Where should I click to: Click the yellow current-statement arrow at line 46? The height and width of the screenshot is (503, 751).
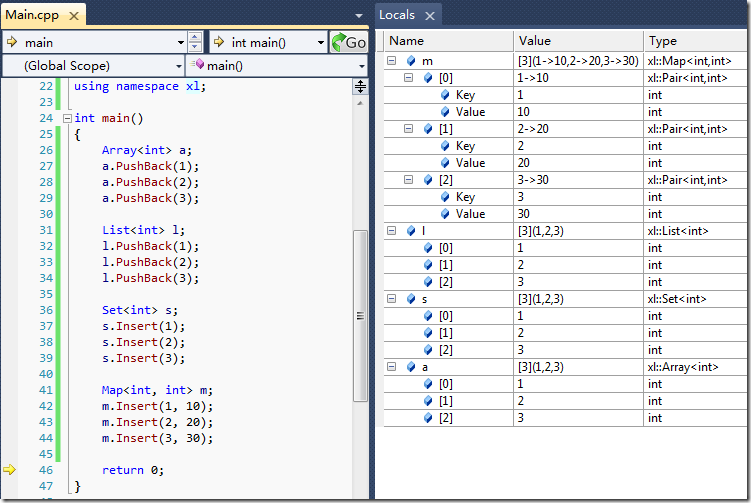point(10,469)
